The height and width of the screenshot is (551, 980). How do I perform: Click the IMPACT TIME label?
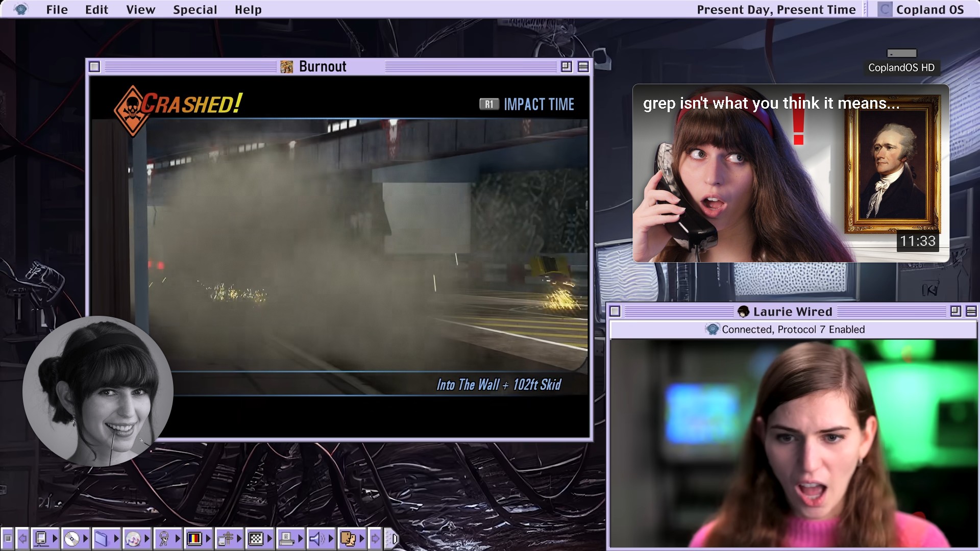tap(539, 105)
